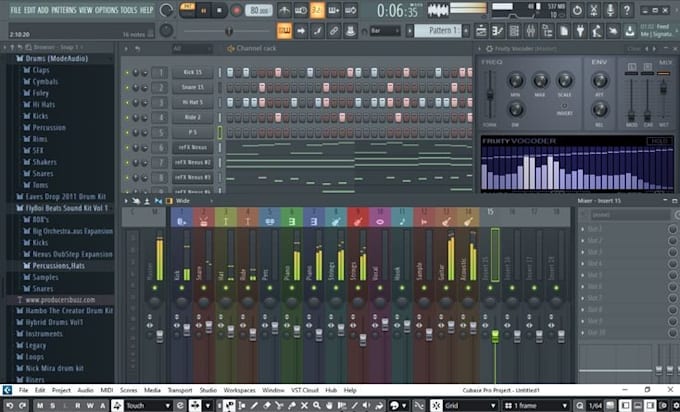Select the Percussions,Hats browser folder
The width and height of the screenshot is (680, 412).
coord(59,265)
